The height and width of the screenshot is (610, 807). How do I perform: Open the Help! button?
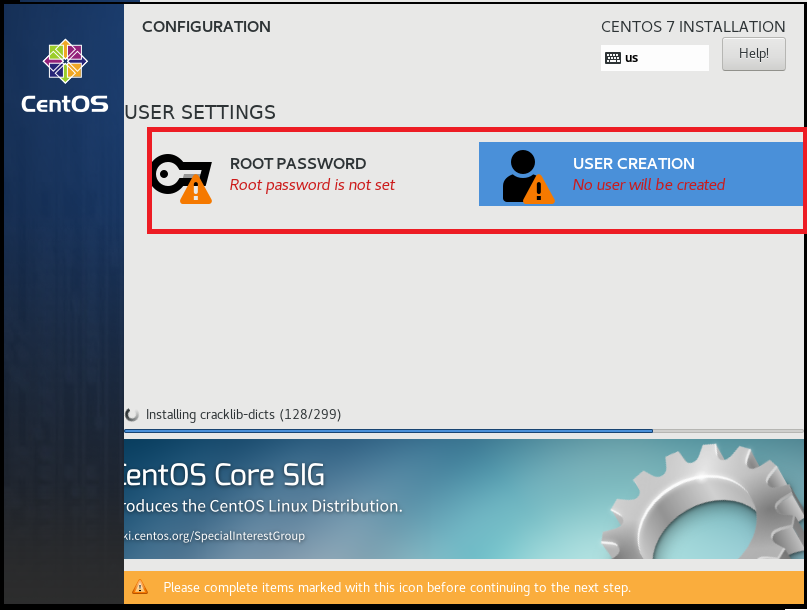coord(753,54)
